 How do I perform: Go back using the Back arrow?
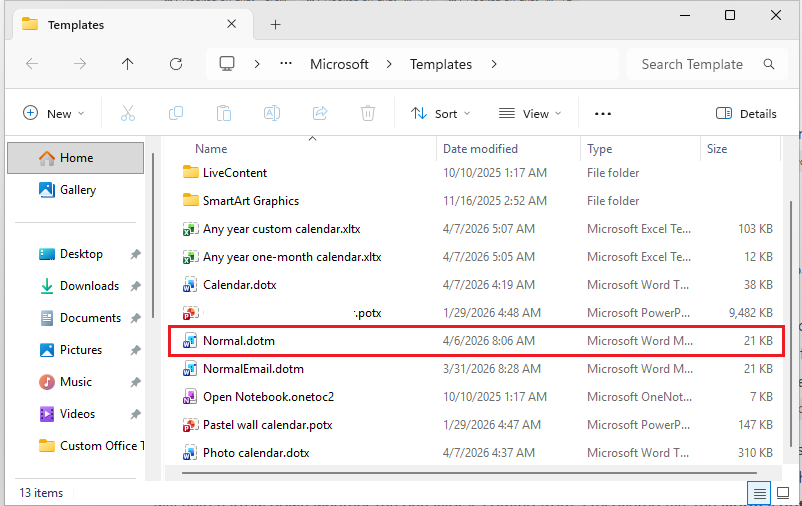(32, 64)
